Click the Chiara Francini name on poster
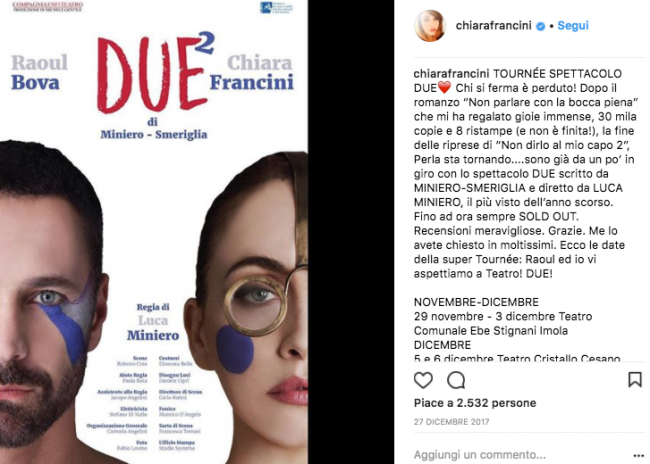The height and width of the screenshot is (464, 650). tap(252, 73)
